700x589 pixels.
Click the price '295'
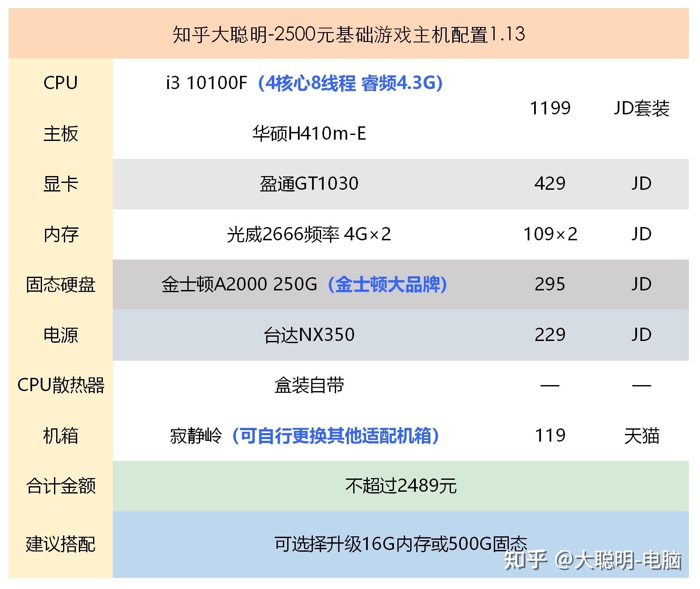550,284
